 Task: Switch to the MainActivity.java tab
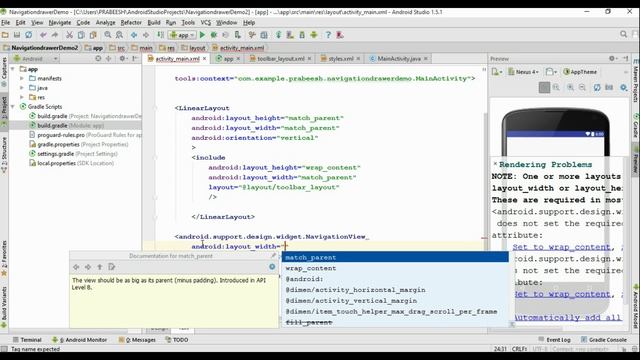pyautogui.click(x=399, y=59)
